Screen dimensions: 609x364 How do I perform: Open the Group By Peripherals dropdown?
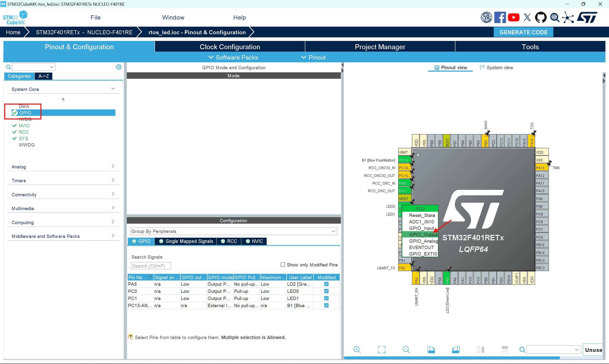pos(233,231)
